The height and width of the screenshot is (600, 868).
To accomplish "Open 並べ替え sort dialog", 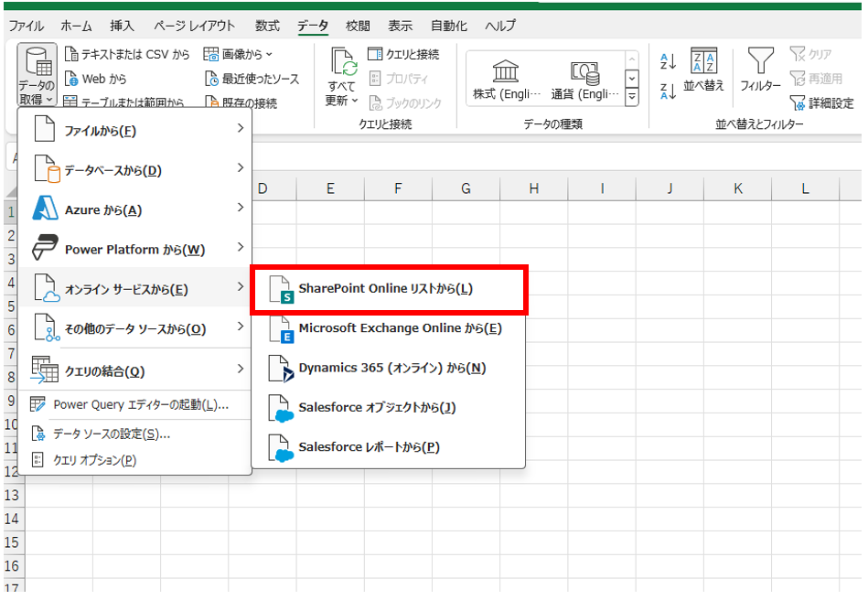I will 703,70.
